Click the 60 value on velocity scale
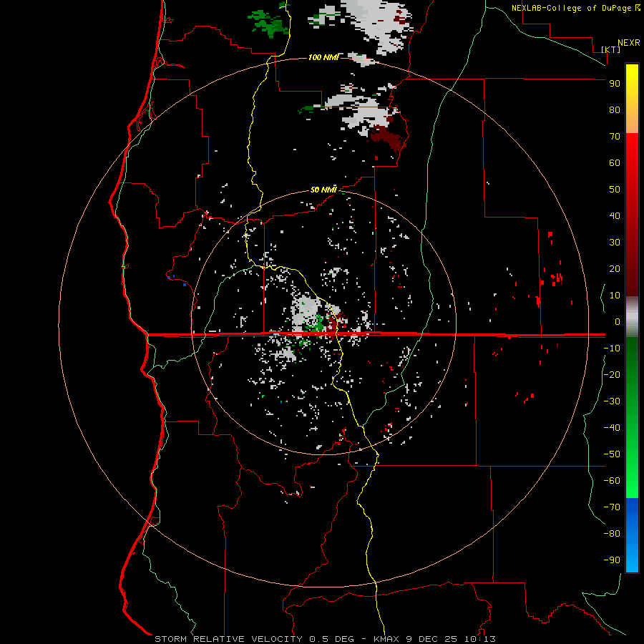Viewport: 644px width, 644px height. coord(615,163)
